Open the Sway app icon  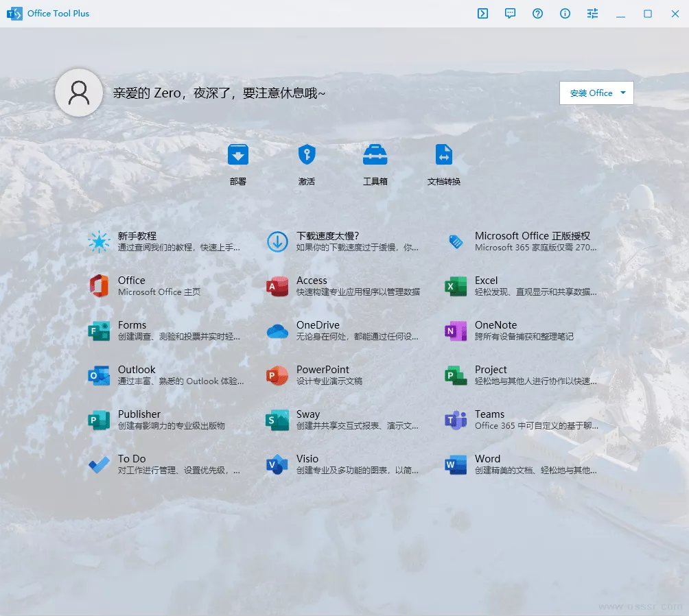(278, 420)
